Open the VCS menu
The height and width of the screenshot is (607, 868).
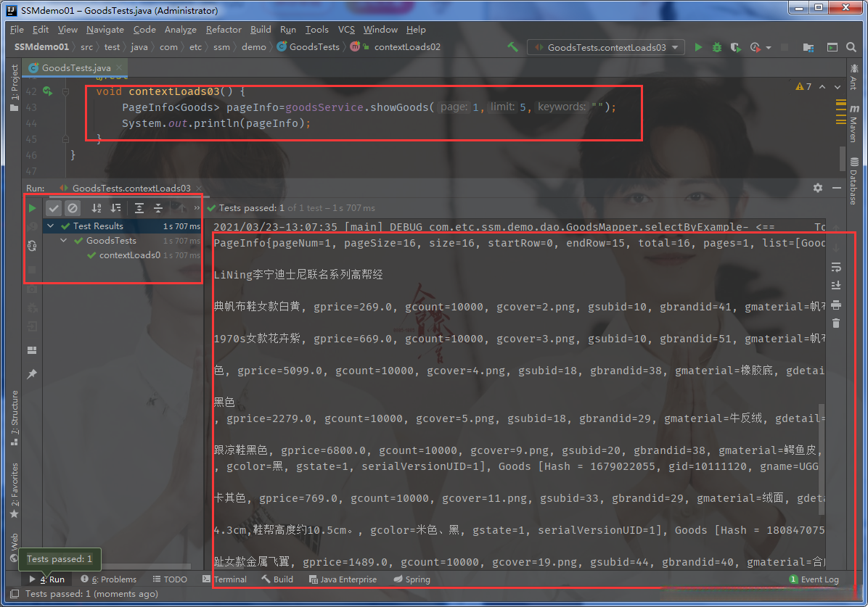point(346,30)
